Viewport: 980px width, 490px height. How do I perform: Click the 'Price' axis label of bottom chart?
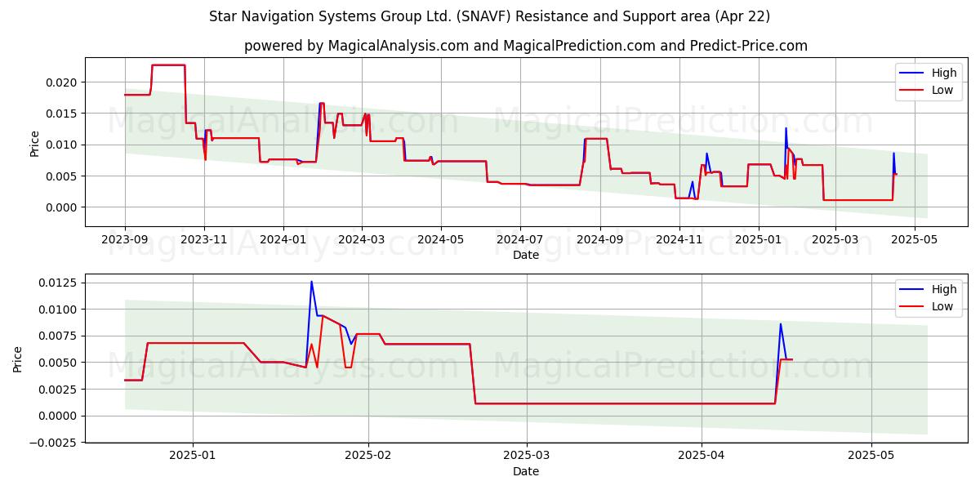point(18,359)
